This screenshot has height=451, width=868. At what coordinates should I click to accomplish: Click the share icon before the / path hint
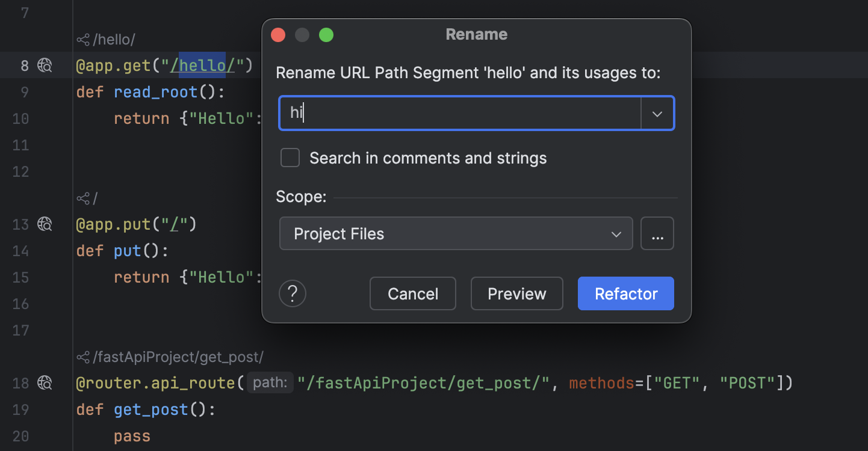click(x=82, y=197)
